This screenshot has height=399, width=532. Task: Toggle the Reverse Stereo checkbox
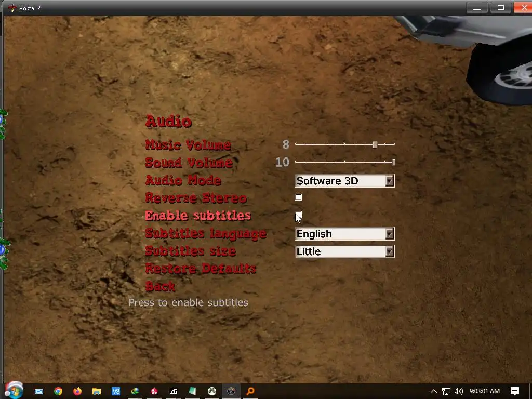pyautogui.click(x=299, y=197)
